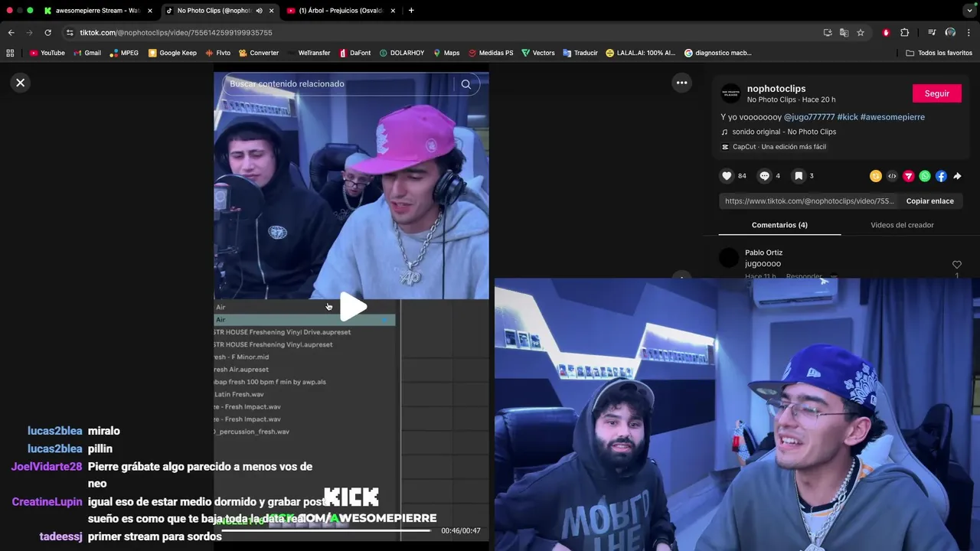
Task: Click the comments bubble icon
Action: click(764, 176)
